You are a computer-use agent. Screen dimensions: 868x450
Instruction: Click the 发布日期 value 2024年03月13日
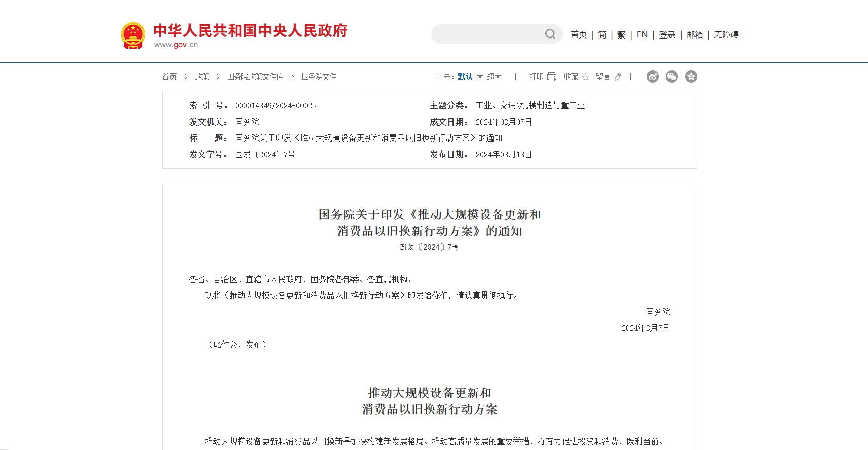tap(504, 154)
